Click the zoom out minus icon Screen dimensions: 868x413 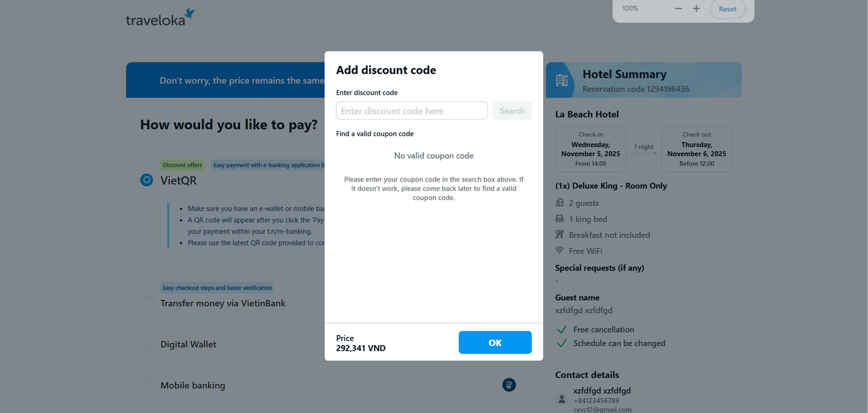678,9
